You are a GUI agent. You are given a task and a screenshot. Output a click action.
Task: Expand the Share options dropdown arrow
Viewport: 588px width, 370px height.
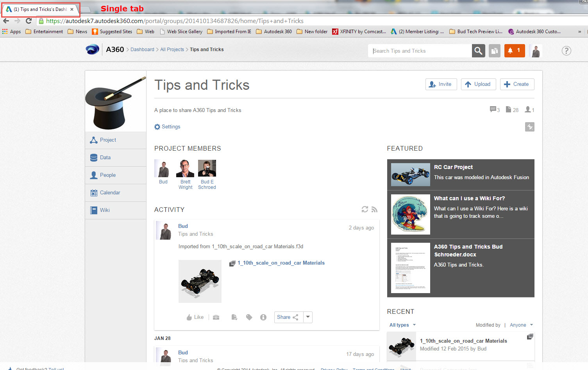point(308,317)
